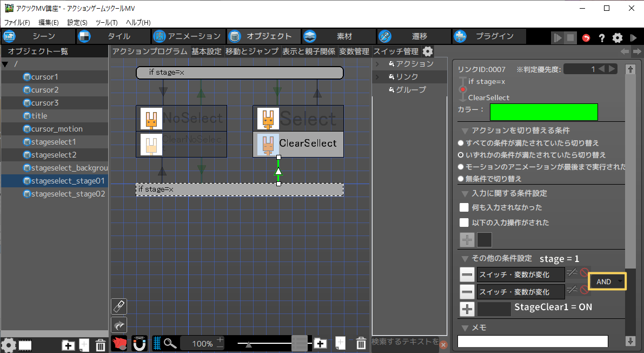644x353 pixels.
Task: Open the 変数管理 tab
Action: tap(354, 51)
